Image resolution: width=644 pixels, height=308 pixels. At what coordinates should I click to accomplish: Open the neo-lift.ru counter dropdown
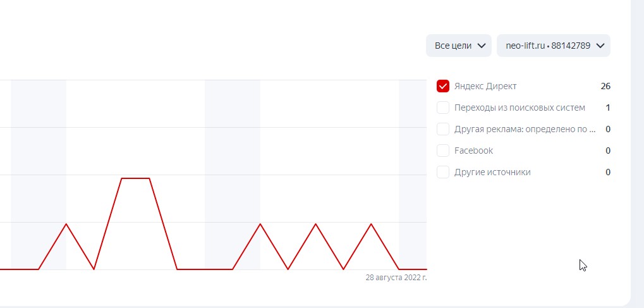tap(553, 46)
